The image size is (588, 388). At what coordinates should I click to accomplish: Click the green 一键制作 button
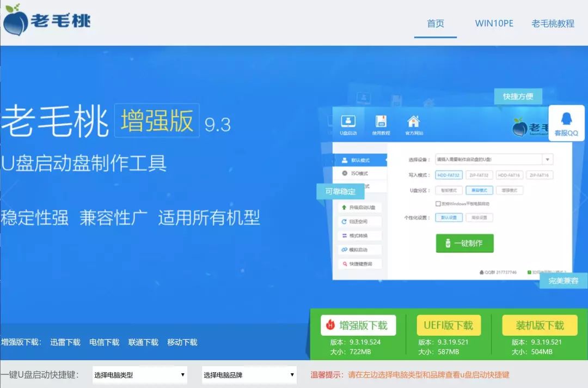pos(464,243)
